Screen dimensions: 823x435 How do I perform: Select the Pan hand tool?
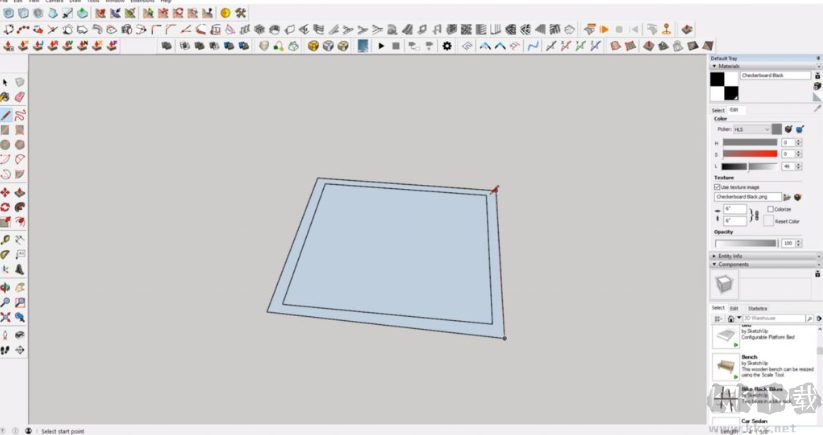point(19,288)
